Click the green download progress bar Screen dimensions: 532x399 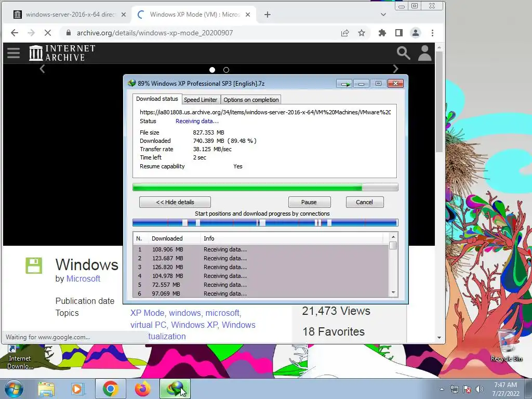265,187
